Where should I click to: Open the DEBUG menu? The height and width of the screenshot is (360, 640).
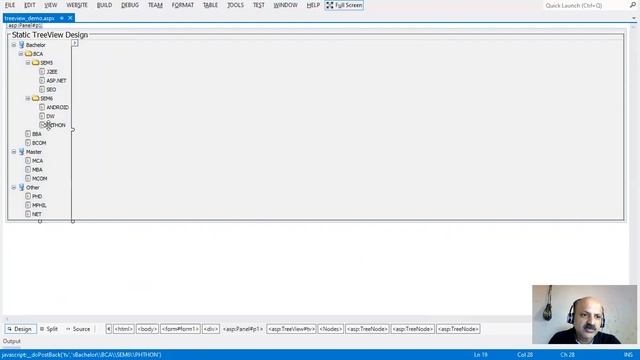coord(130,5)
